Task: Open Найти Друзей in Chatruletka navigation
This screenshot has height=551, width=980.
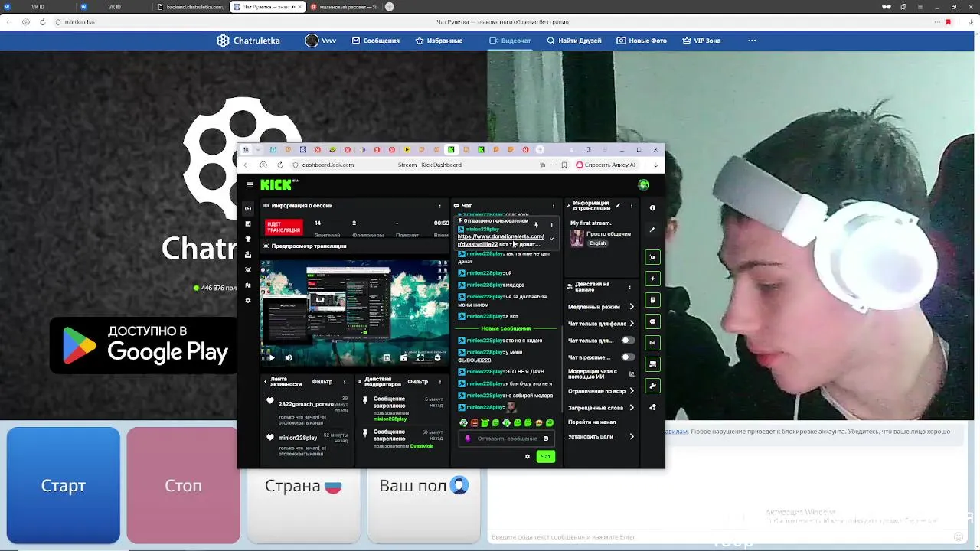Action: (x=573, y=41)
